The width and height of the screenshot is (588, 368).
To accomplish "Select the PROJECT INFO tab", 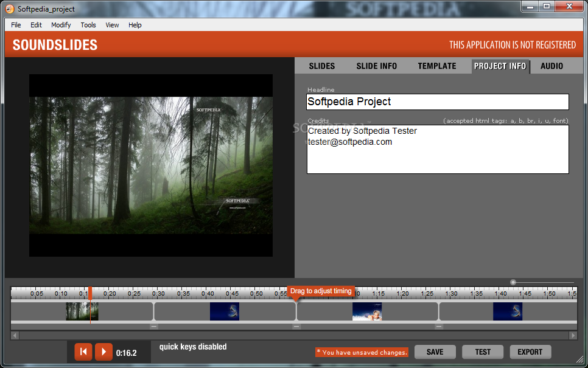I will coord(500,66).
